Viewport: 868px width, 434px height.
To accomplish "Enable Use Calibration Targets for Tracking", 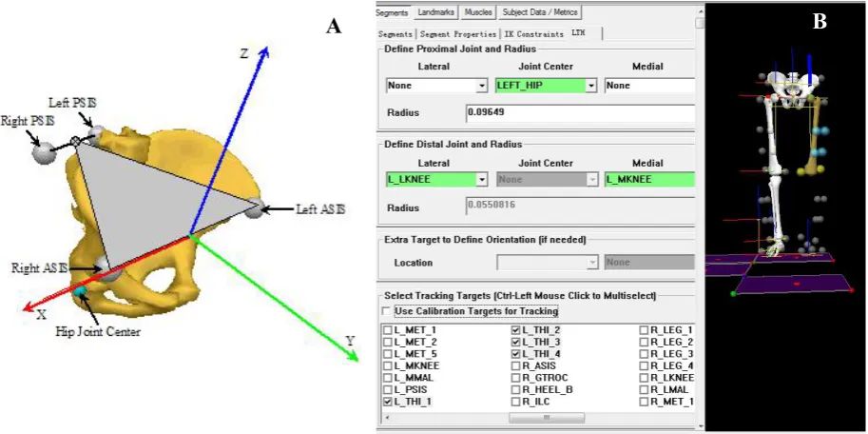I will coord(386,311).
